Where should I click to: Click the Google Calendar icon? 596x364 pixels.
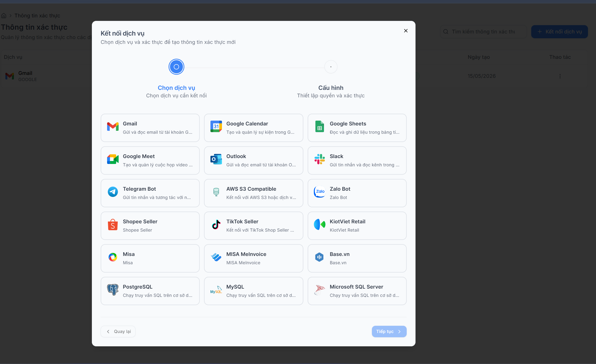coord(216,127)
